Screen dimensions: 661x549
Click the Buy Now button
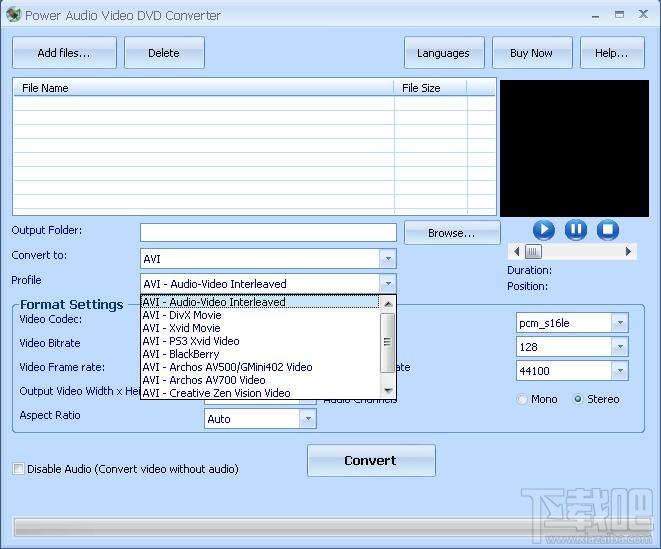pyautogui.click(x=532, y=53)
